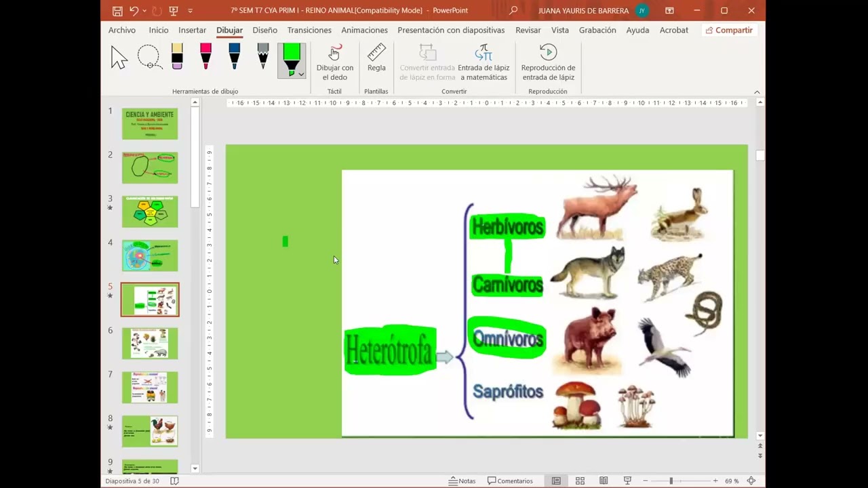This screenshot has width=868, height=488.
Task: Click the 69 % zoom level
Action: pos(732,481)
